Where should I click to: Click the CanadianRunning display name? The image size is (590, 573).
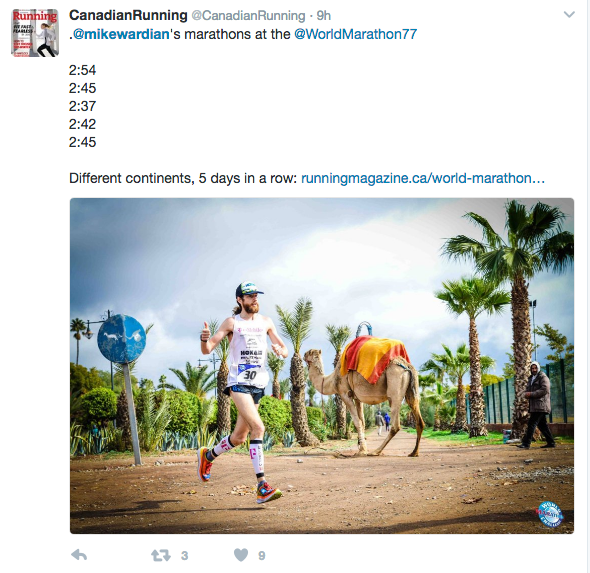[128, 15]
